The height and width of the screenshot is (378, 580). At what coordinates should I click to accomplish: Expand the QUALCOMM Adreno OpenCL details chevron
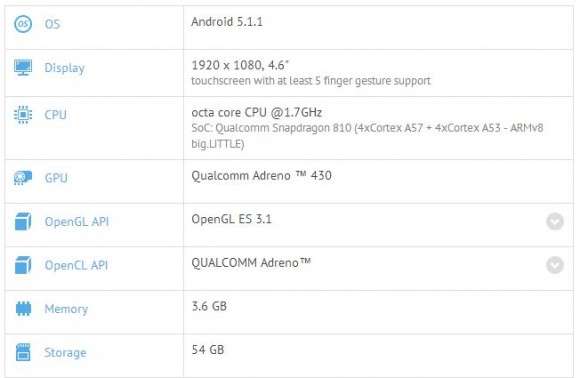[555, 265]
